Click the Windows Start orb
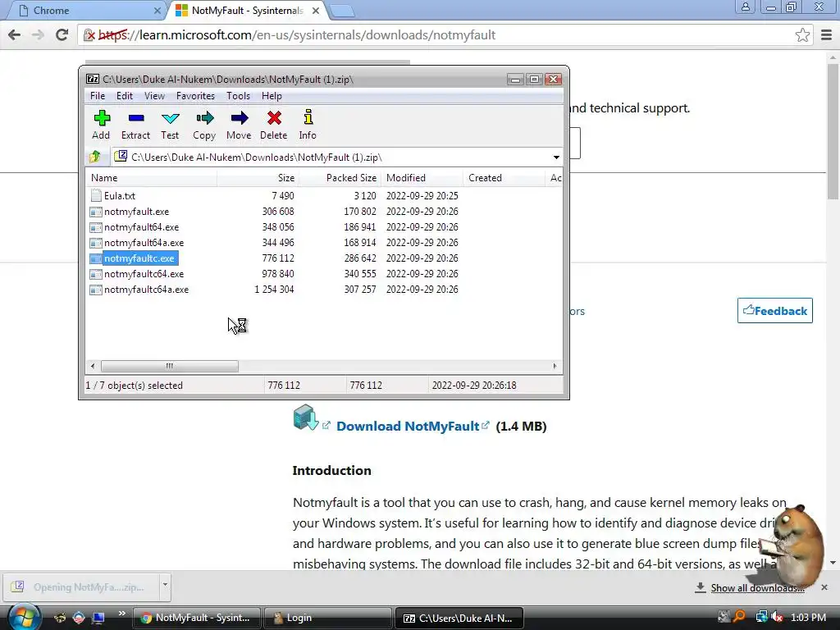Image resolution: width=840 pixels, height=630 pixels. [24, 617]
